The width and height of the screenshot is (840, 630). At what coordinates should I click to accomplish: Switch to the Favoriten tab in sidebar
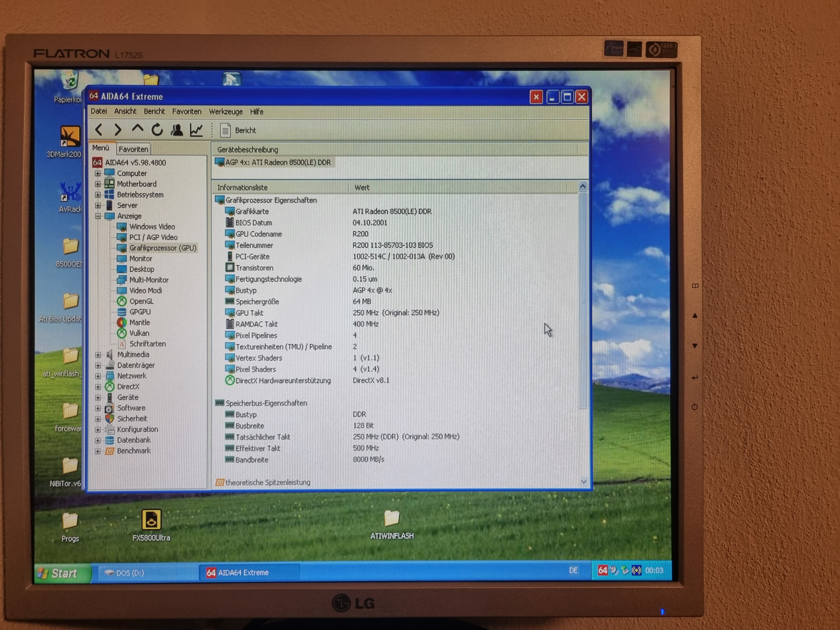[133, 149]
